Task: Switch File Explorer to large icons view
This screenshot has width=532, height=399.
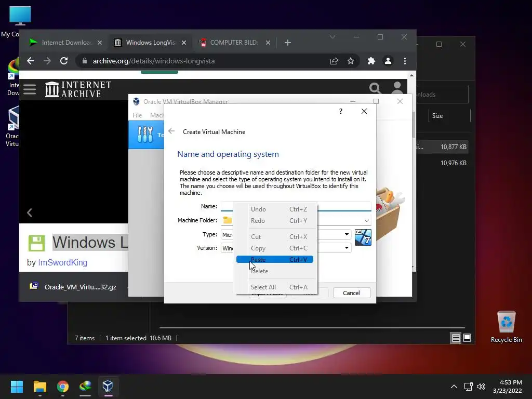Action: click(x=467, y=338)
